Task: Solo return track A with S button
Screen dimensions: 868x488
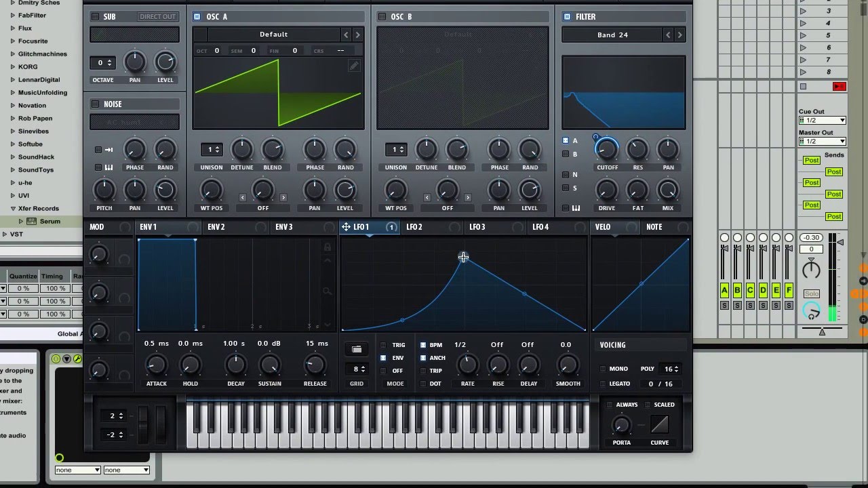Action: [x=724, y=306]
